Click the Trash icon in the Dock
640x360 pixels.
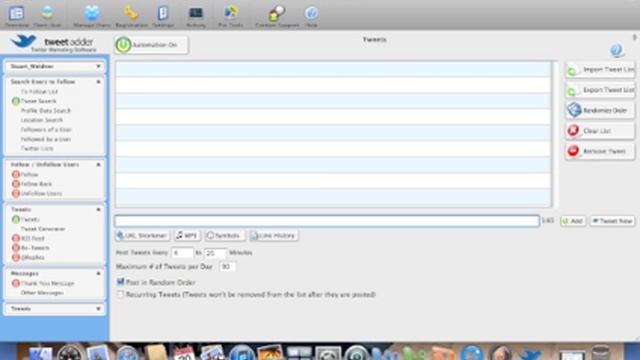pyautogui.click(x=600, y=353)
